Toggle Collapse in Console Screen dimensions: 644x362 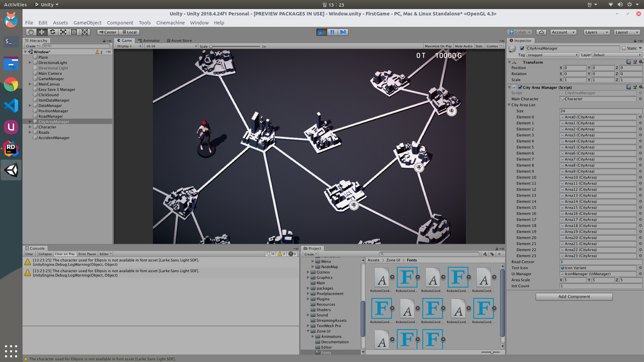(x=45, y=254)
